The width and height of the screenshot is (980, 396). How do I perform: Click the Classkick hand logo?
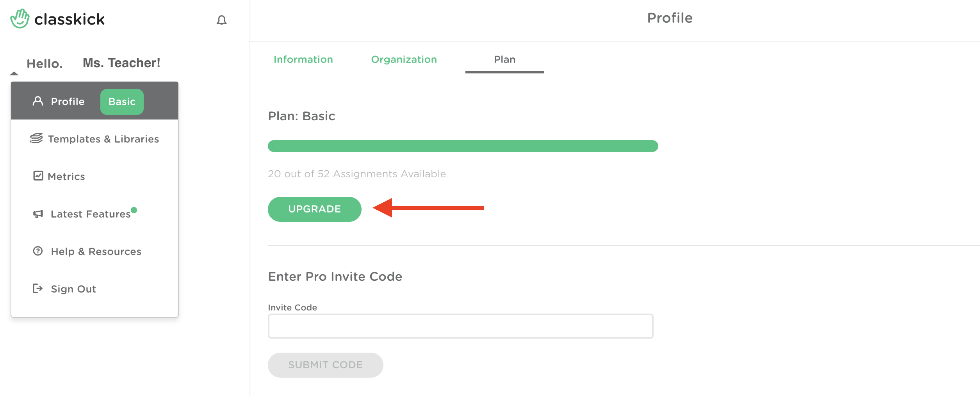(x=20, y=18)
